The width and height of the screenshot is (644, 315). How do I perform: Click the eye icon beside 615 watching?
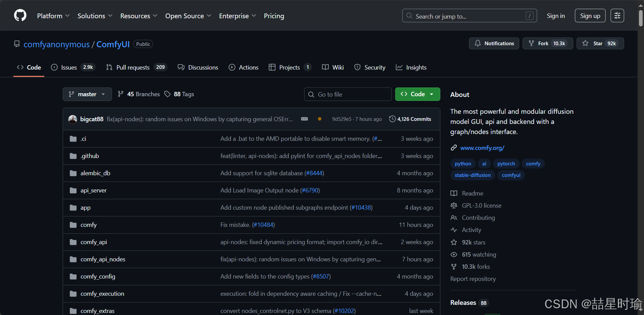(454, 255)
